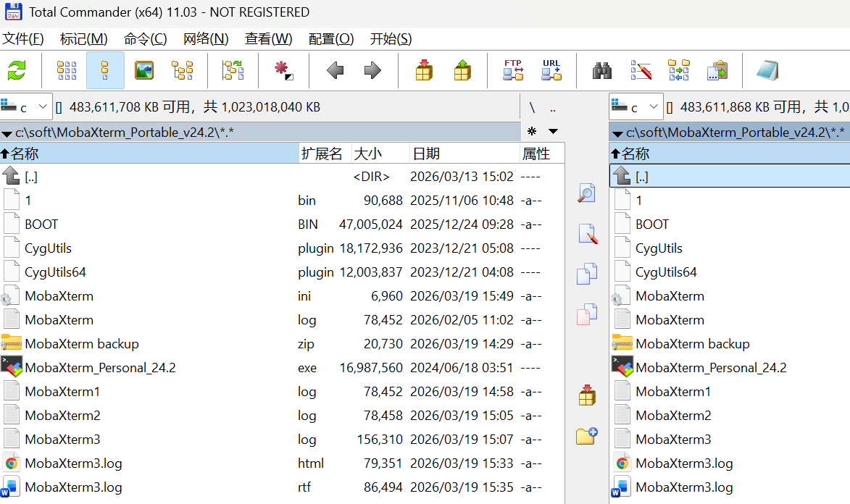Select MobaXterm3.log html file in left panel
This screenshot has width=850, height=504.
[x=282, y=463]
